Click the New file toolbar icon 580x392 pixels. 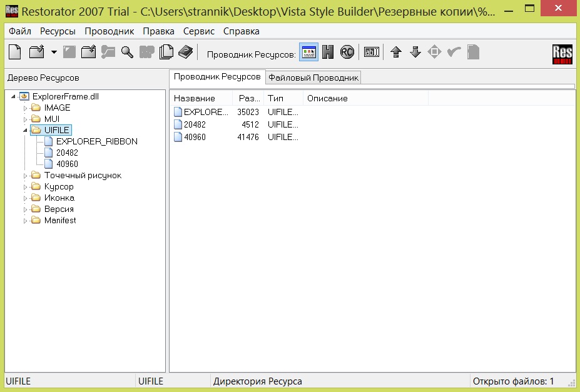[x=14, y=53]
